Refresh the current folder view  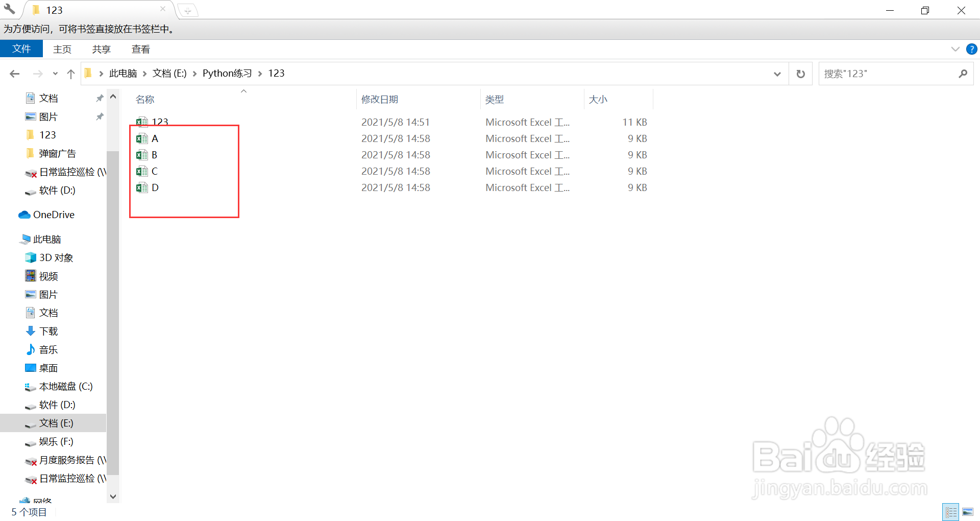click(801, 74)
